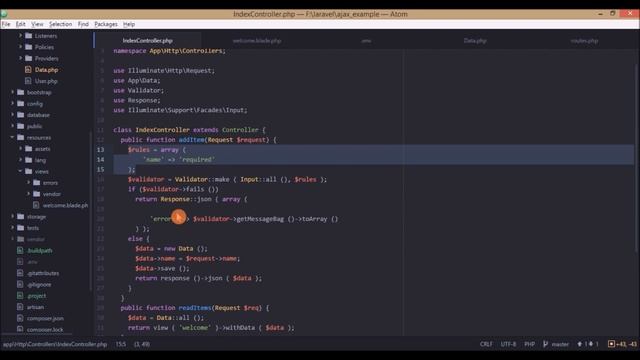
Task: Click the Listeners folder icon
Action: [x=29, y=36]
